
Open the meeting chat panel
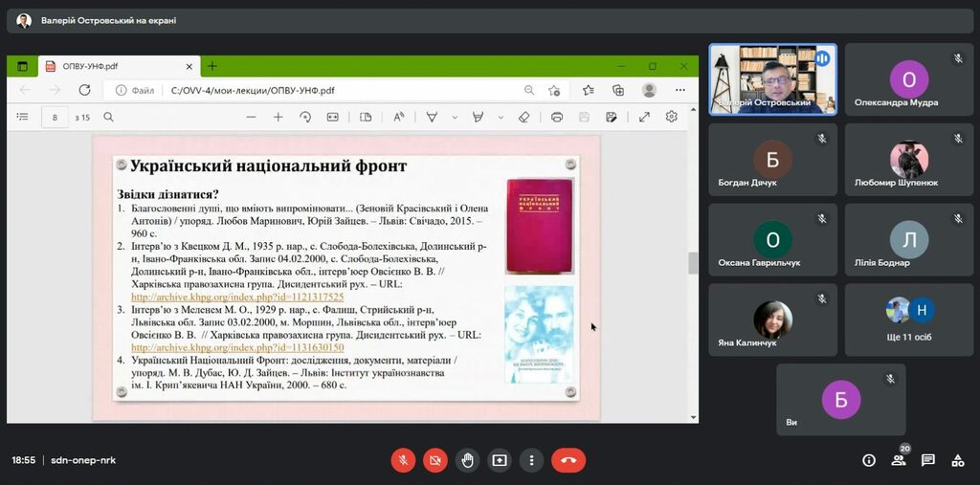(x=927, y=460)
